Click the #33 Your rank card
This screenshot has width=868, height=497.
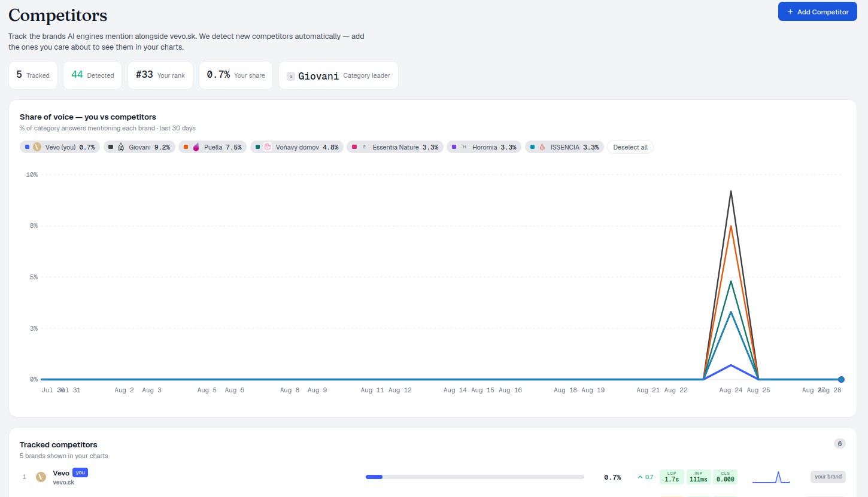160,75
